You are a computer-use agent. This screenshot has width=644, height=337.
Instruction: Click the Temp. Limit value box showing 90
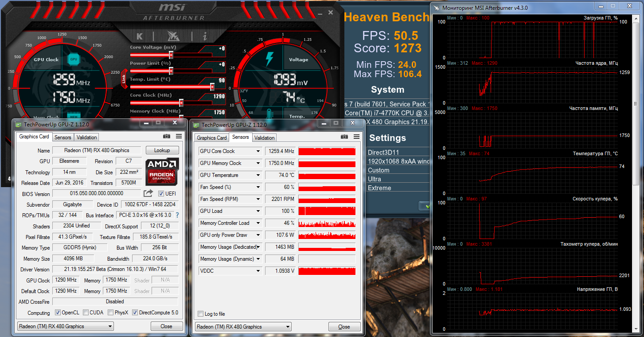click(x=222, y=80)
